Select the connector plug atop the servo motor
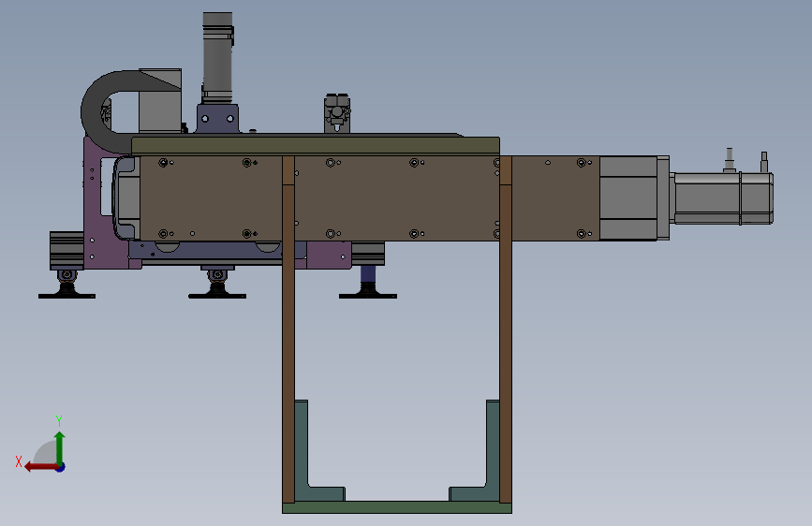The height and width of the screenshot is (526, 812). tap(730, 160)
